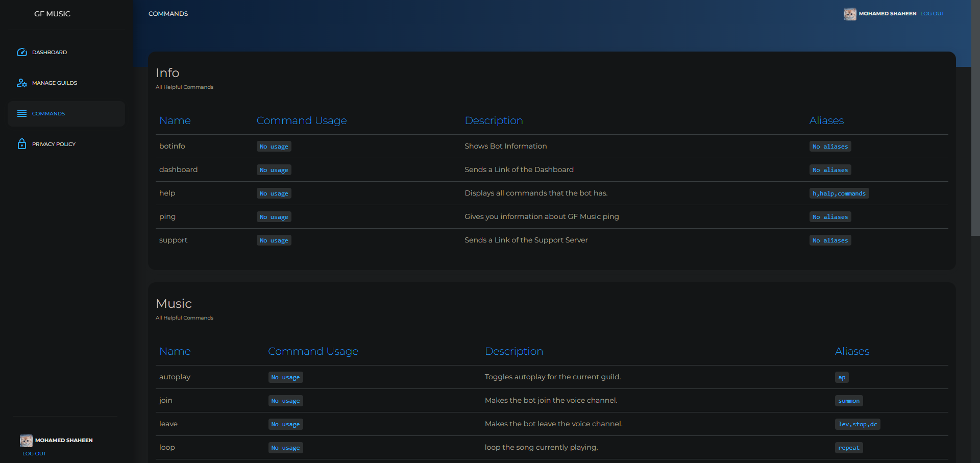Click the loop command name

pyautogui.click(x=167, y=447)
